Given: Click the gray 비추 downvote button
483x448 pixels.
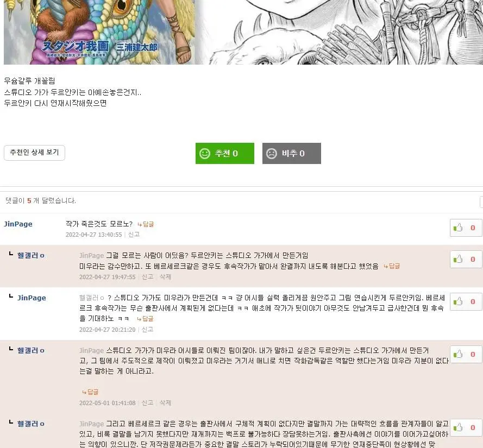Looking at the screenshot, I should (291, 153).
